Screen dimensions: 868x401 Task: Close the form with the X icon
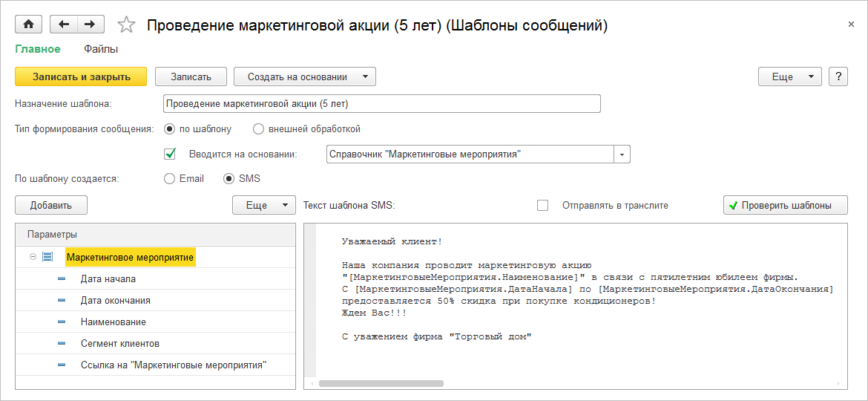pos(851,25)
